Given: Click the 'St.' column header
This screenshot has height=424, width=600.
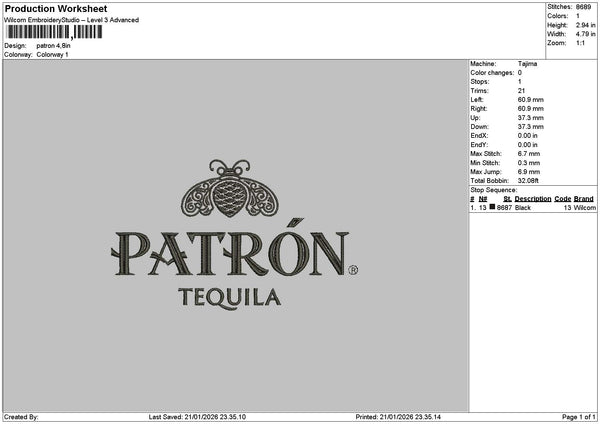Looking at the screenshot, I should [507, 199].
